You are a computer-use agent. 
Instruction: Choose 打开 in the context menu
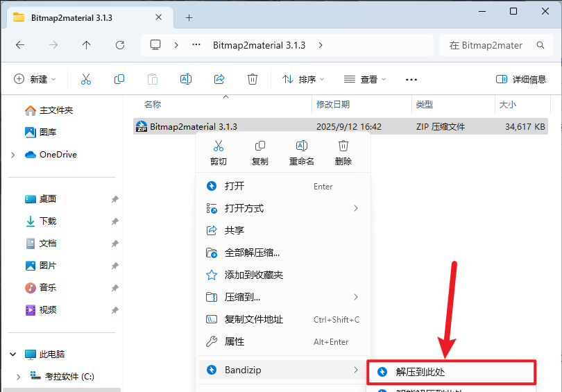coord(283,186)
